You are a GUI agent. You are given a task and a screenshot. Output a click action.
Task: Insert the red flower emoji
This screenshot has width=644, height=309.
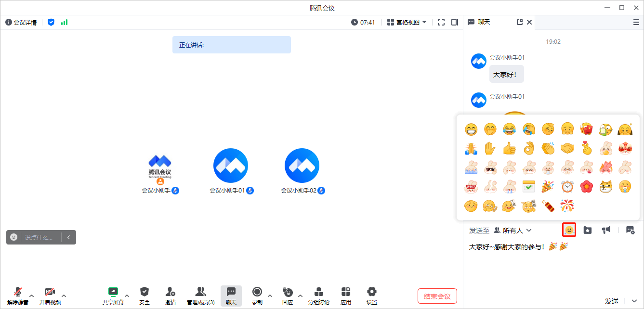tap(586, 187)
